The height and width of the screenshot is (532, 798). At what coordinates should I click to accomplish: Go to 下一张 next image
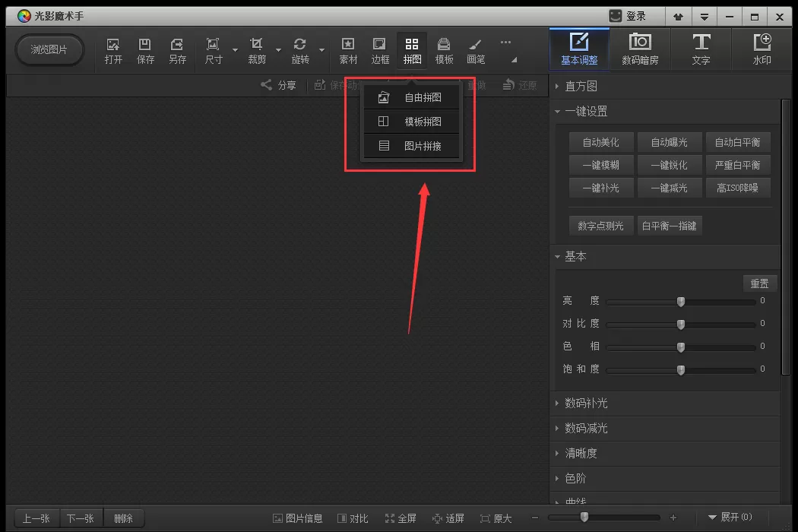click(81, 518)
